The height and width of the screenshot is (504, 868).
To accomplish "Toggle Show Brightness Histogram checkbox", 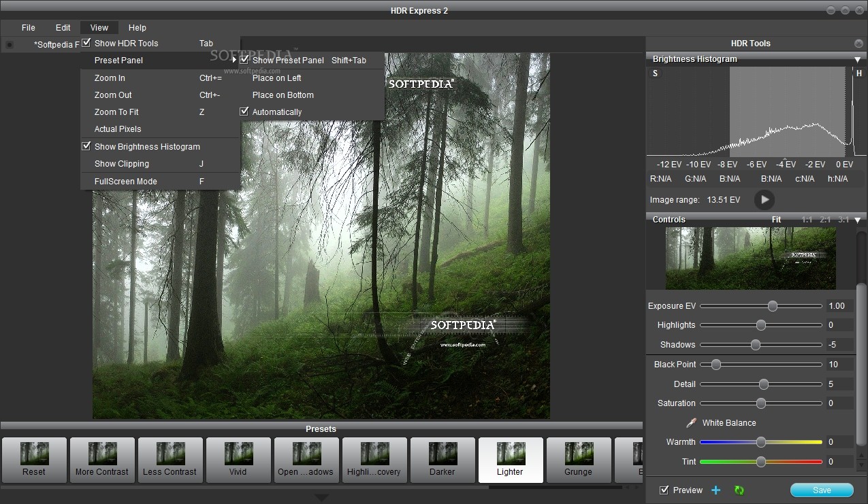I will pyautogui.click(x=86, y=146).
